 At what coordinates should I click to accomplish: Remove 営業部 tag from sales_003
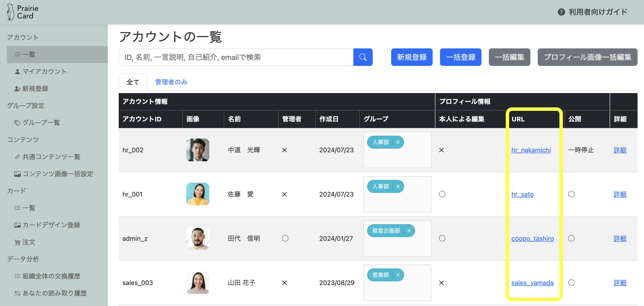click(x=398, y=275)
